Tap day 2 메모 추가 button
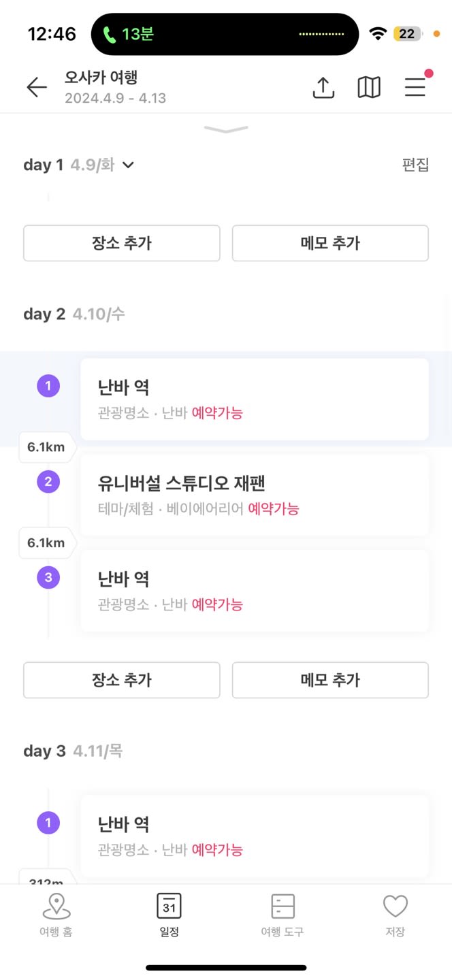 click(330, 680)
